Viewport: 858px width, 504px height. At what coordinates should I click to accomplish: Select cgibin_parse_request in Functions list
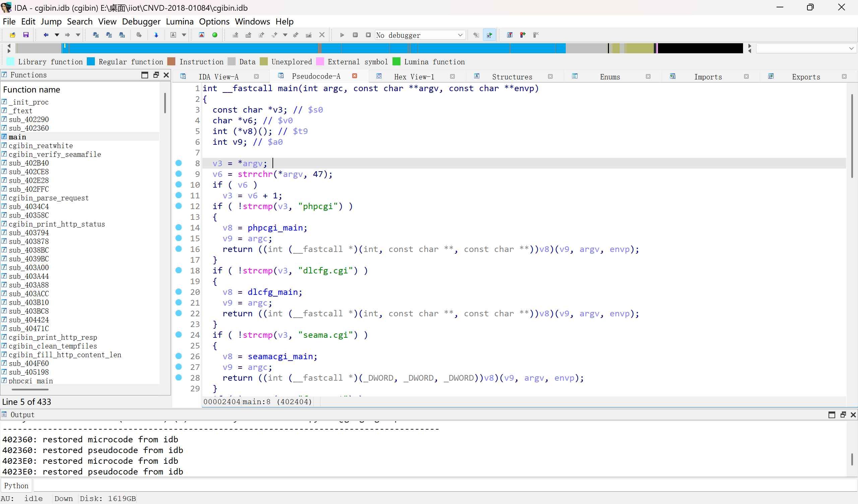48,198
